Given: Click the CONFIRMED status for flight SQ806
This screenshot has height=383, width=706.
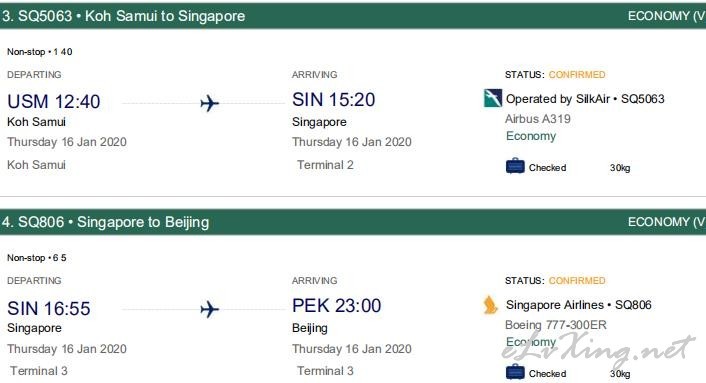Looking at the screenshot, I should (577, 281).
